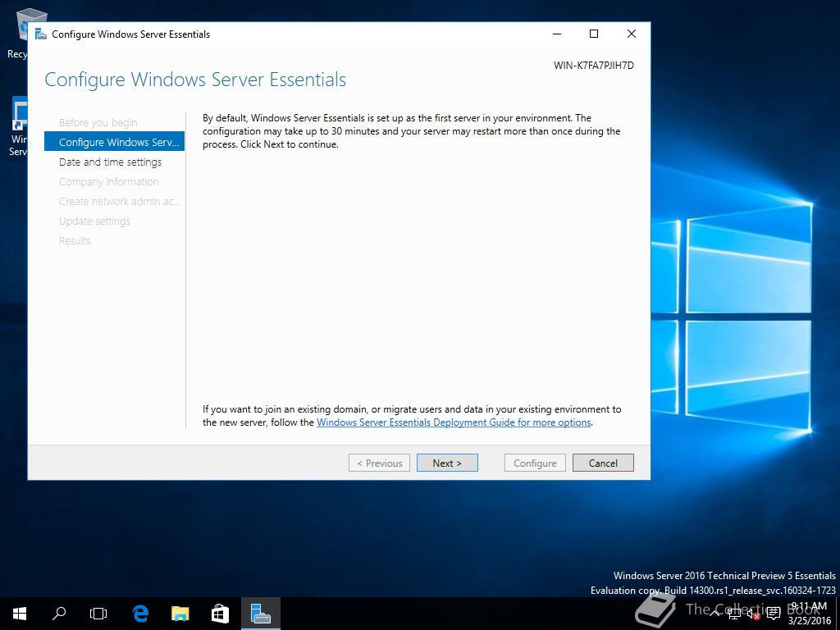
Task: Open File Explorer from taskbar
Action: click(180, 614)
